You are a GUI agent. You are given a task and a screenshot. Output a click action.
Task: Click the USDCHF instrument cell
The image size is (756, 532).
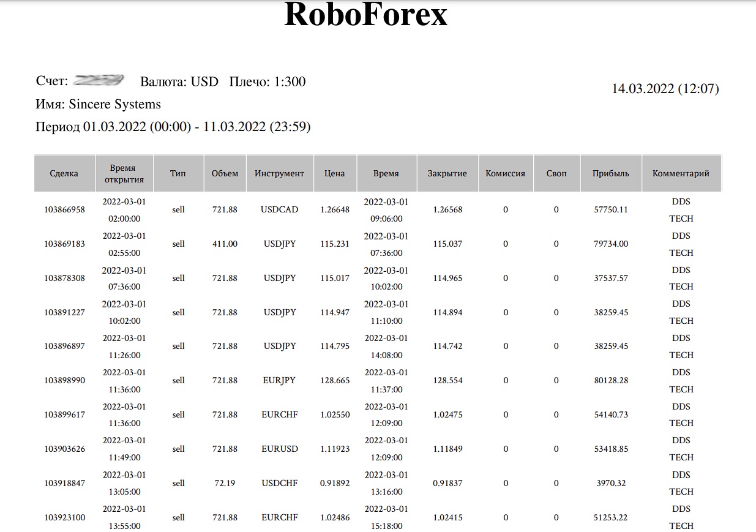279,484
